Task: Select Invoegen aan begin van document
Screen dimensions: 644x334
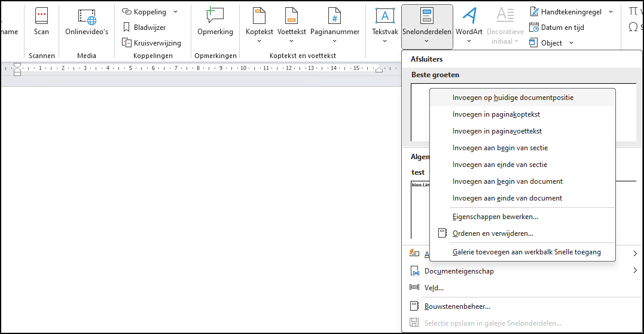Action: [x=523, y=181]
